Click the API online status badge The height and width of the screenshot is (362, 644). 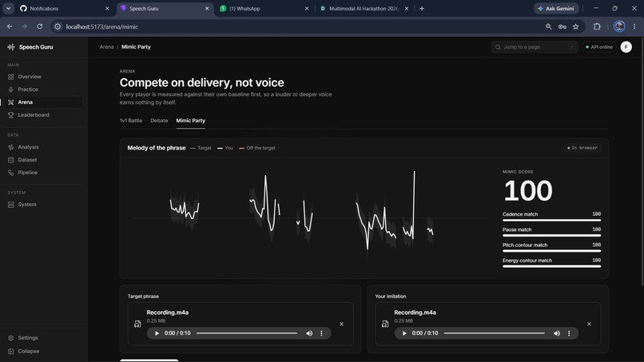pos(598,47)
